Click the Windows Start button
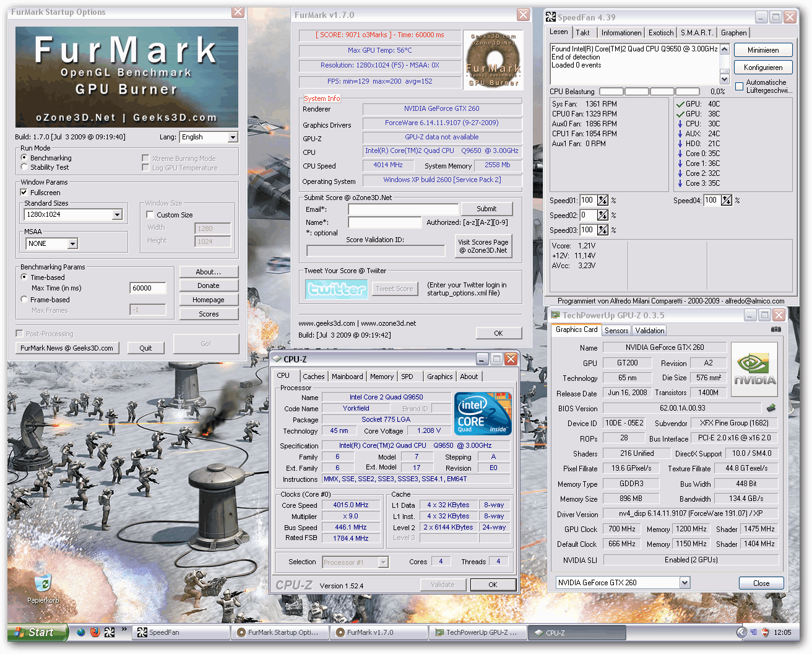Screen dimensions: 812x654 [x=37, y=632]
